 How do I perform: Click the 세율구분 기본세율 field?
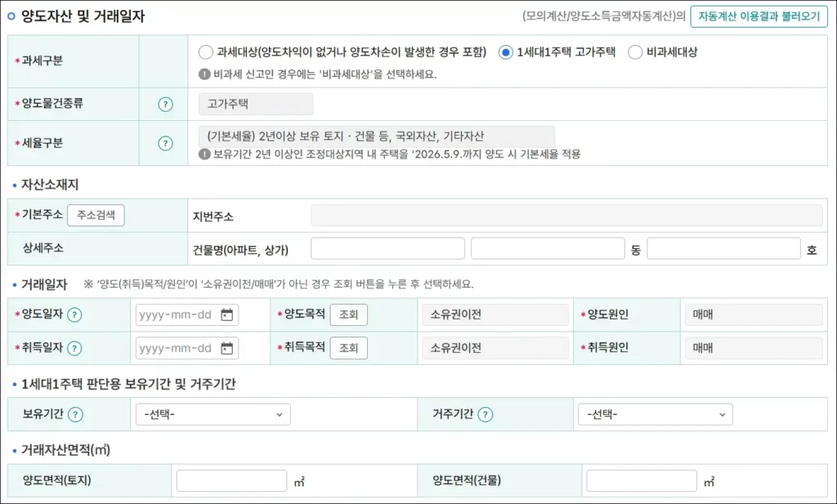coord(377,136)
